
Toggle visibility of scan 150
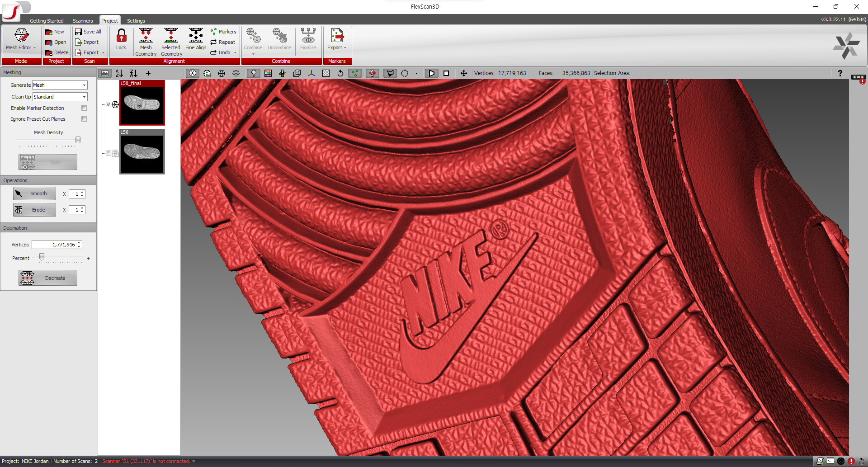108,153
